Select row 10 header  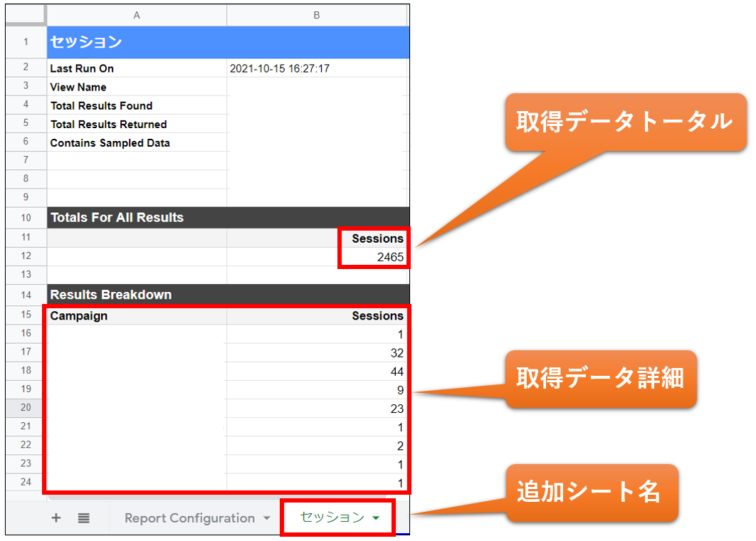[26, 218]
